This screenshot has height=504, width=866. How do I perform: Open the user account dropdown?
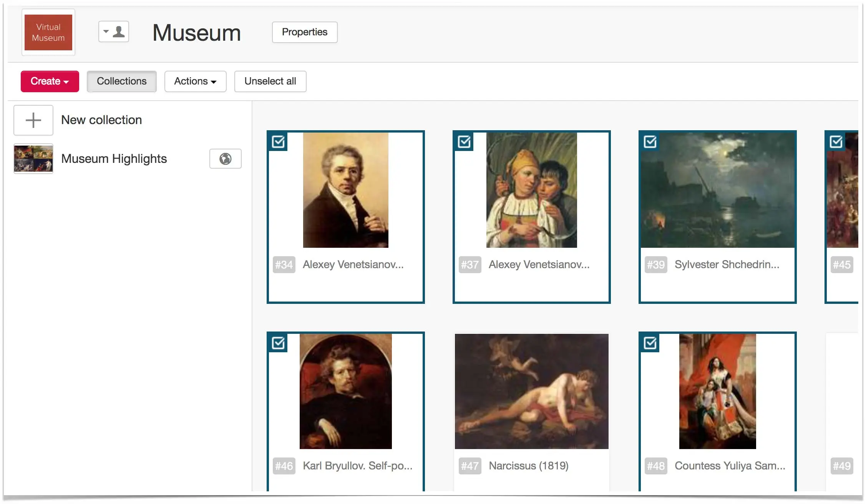[x=114, y=31]
